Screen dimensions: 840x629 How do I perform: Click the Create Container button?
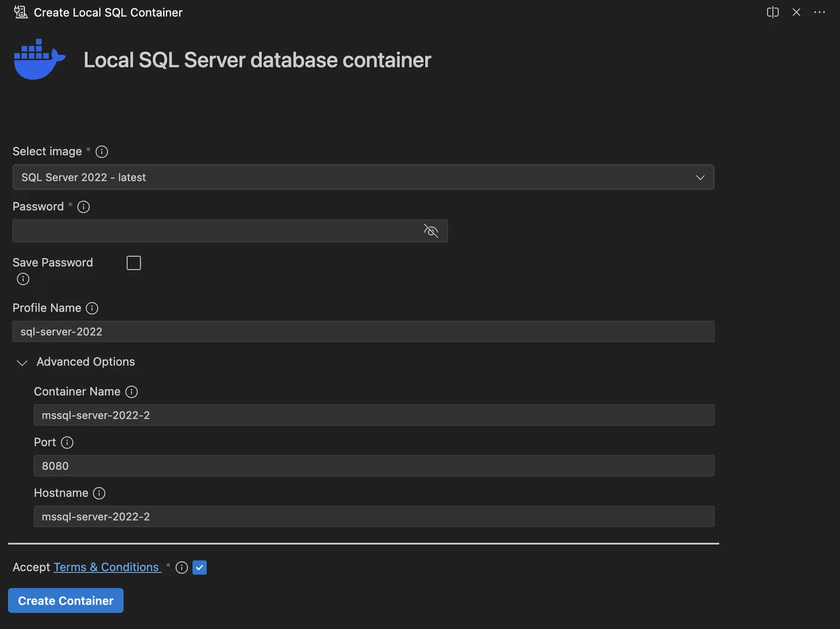(x=66, y=601)
